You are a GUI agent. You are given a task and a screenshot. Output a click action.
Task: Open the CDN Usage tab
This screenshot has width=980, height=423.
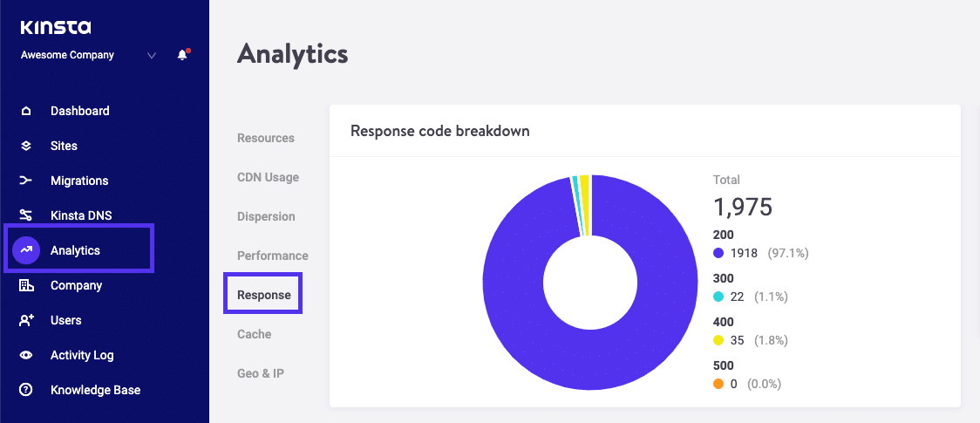[x=268, y=177]
